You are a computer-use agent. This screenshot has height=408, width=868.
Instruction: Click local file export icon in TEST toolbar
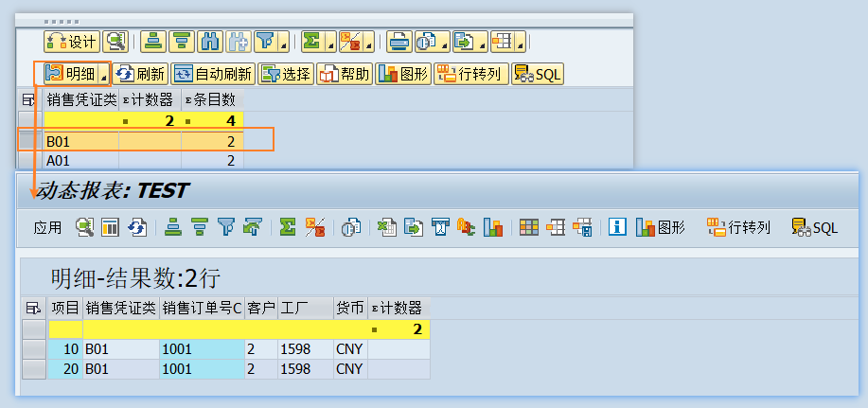tap(413, 227)
